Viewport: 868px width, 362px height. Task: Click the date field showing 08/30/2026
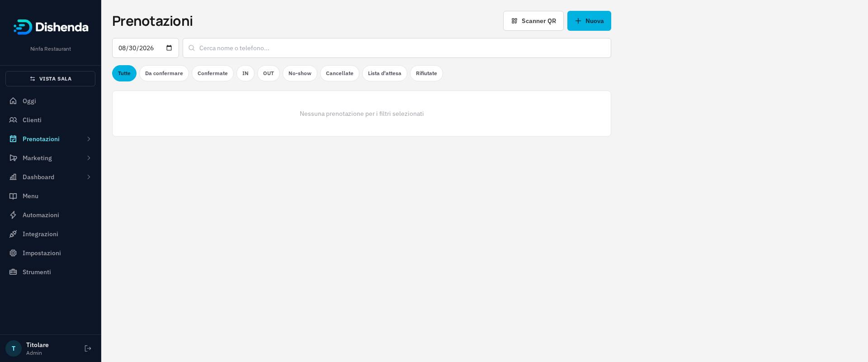pos(146,48)
